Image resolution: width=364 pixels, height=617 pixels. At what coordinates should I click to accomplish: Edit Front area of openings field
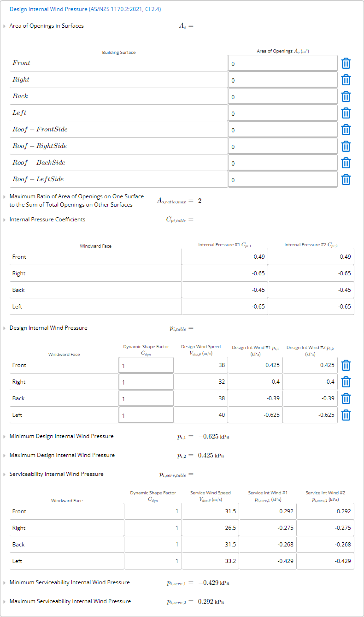point(283,63)
